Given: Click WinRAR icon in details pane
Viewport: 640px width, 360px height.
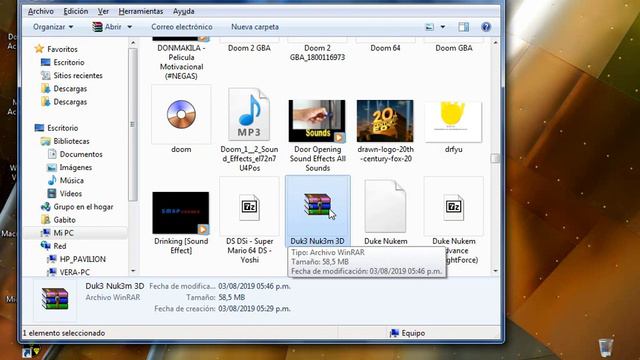Looking at the screenshot, I should (x=55, y=298).
